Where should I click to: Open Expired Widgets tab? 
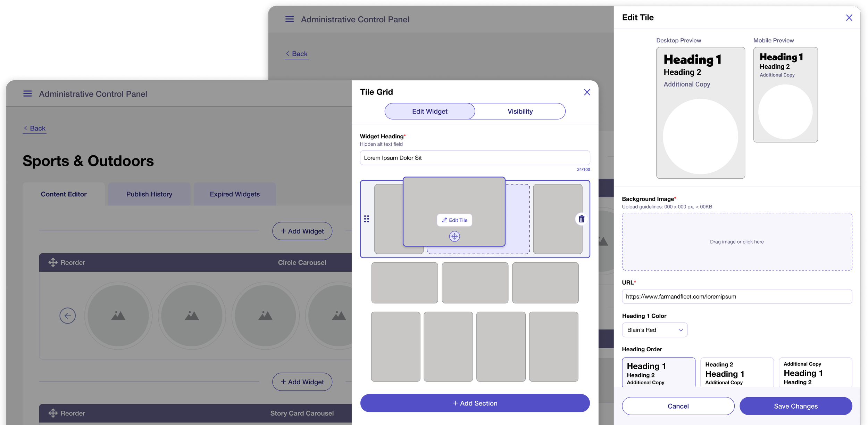[235, 194]
